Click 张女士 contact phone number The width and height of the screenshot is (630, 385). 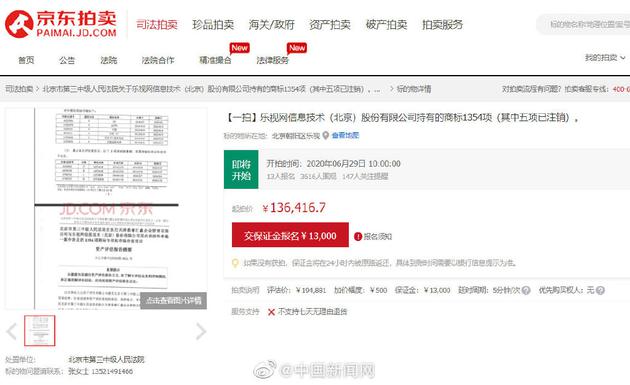pos(112,371)
